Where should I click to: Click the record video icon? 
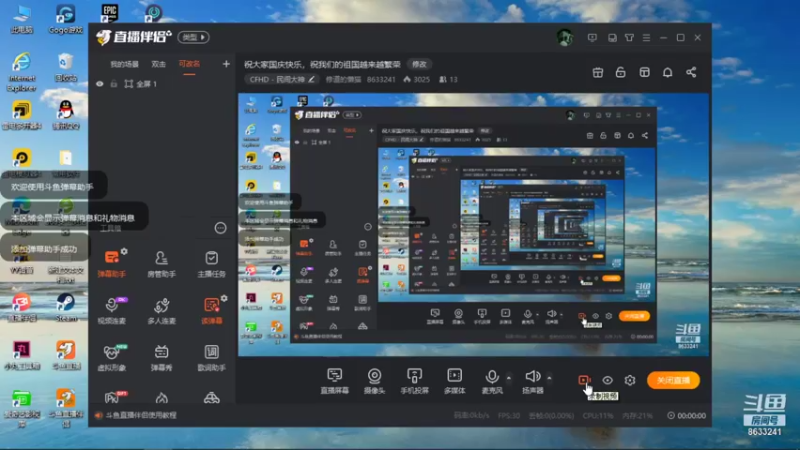click(584, 380)
